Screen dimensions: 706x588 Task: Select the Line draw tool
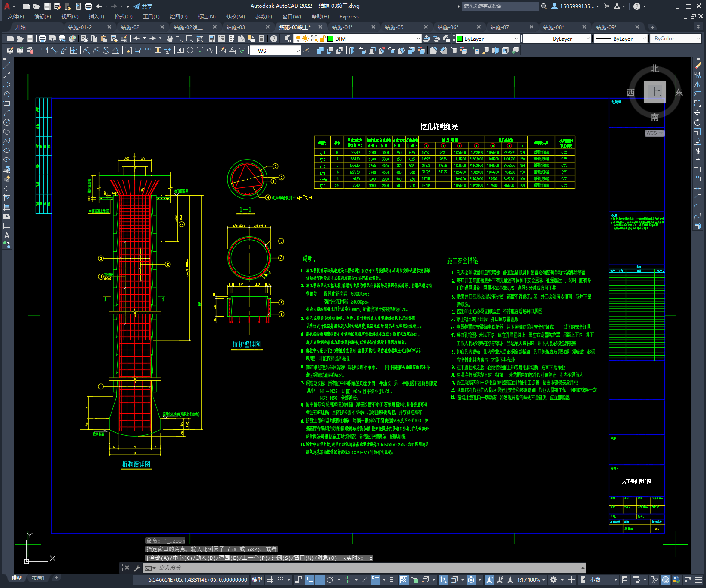click(7, 66)
